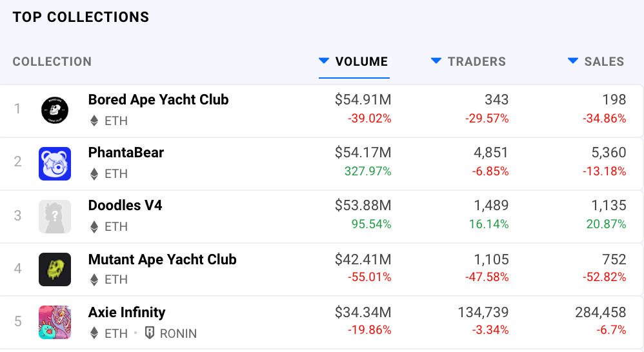The image size is (644, 352).
Task: Click the ETH diamond icon under Doodles V4
Action: tap(94, 226)
